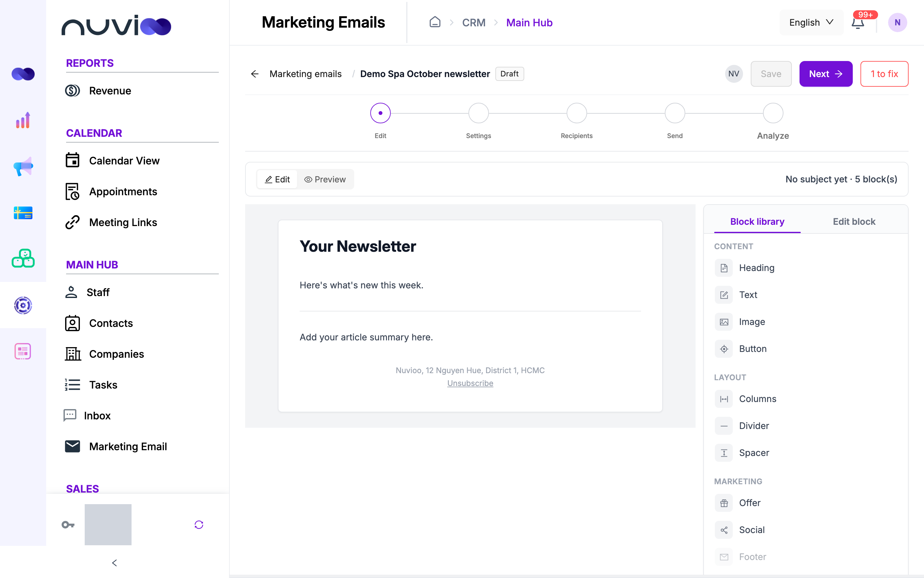Click the CRM breadcrumb
Image resolution: width=924 pixels, height=578 pixels.
[474, 22]
